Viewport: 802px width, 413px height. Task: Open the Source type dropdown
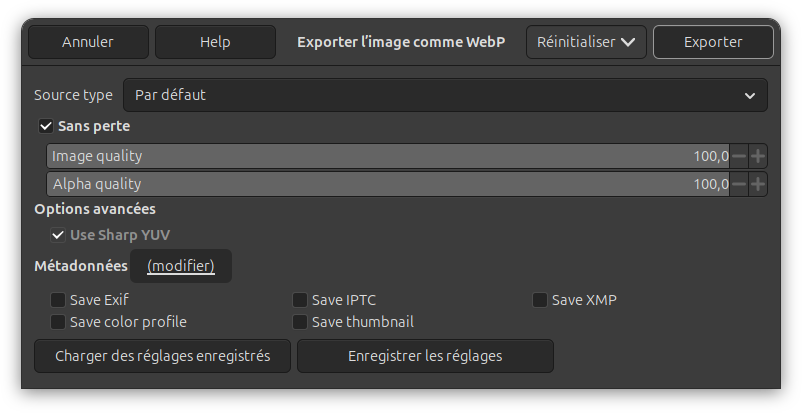click(x=445, y=95)
